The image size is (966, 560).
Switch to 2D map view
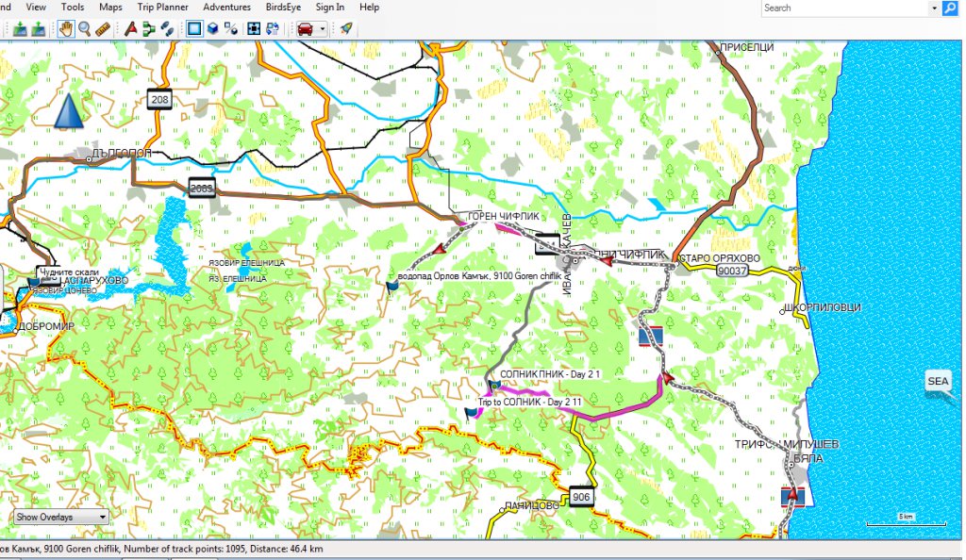click(194, 28)
